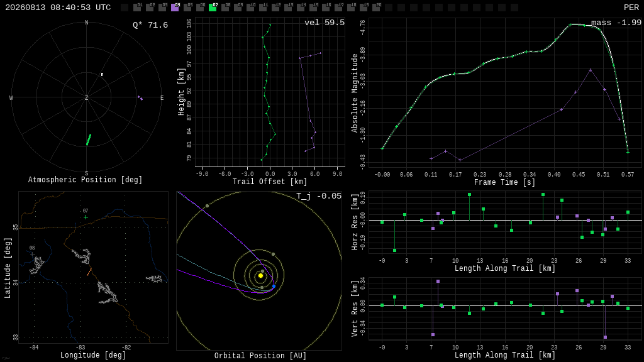The height and width of the screenshot is (362, 644).
Task: Click the green meteor trail in polar plot
Action: [89, 140]
